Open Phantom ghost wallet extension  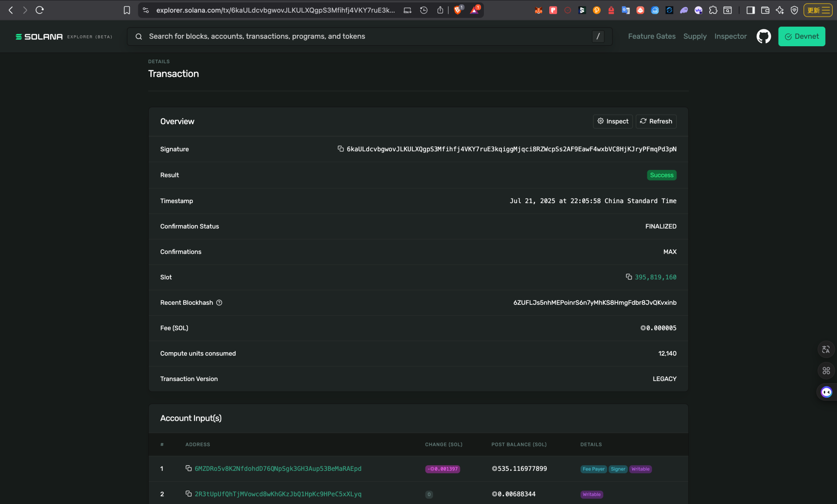684,10
